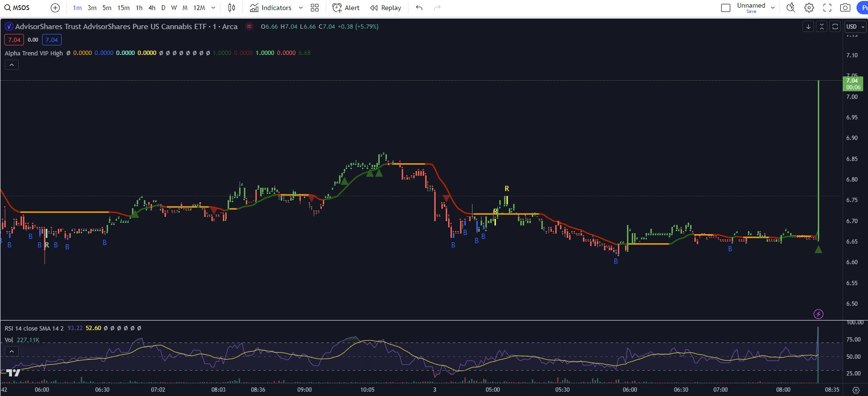Screen dimensions: 868x396
Task: Click the AdvisorShares Pure US Cannabis ETF title
Action: pyautogui.click(x=126, y=27)
